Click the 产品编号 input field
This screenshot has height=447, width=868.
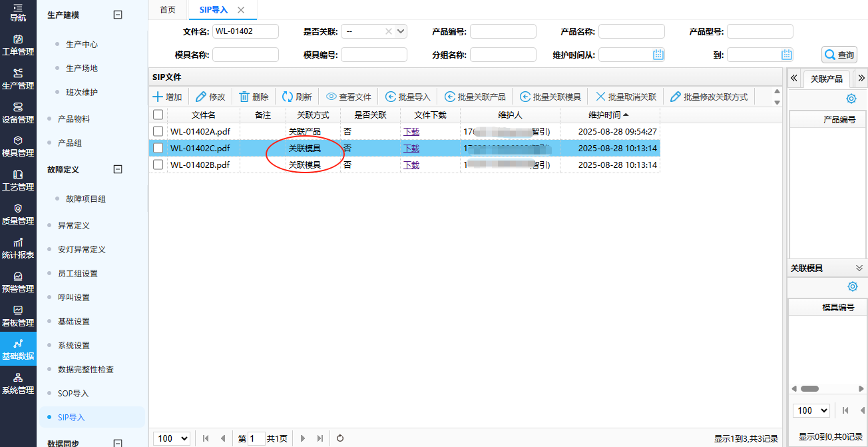503,31
